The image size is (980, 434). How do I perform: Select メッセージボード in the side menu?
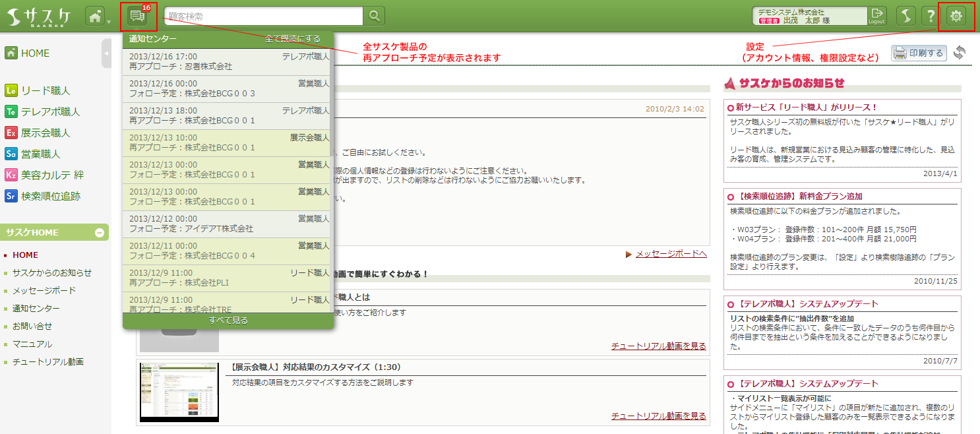click(44, 290)
